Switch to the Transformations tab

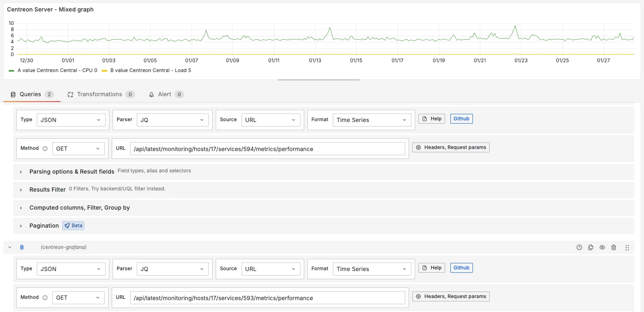[99, 94]
